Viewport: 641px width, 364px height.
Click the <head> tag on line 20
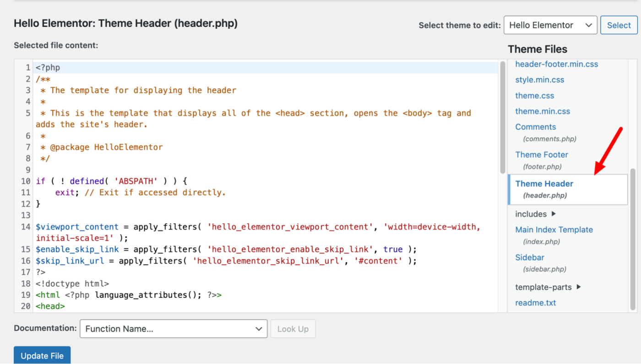(x=50, y=306)
